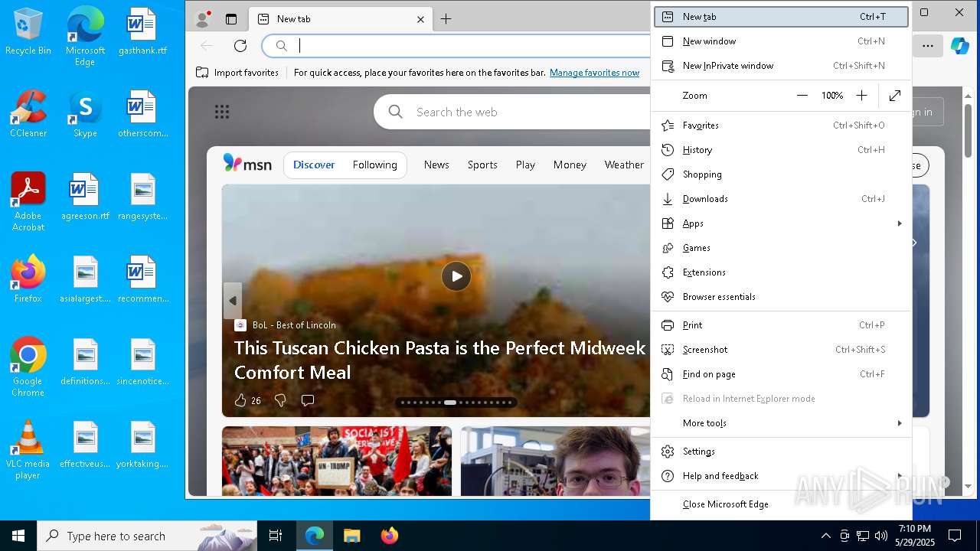
Task: Play the pasta article video
Action: coord(456,276)
